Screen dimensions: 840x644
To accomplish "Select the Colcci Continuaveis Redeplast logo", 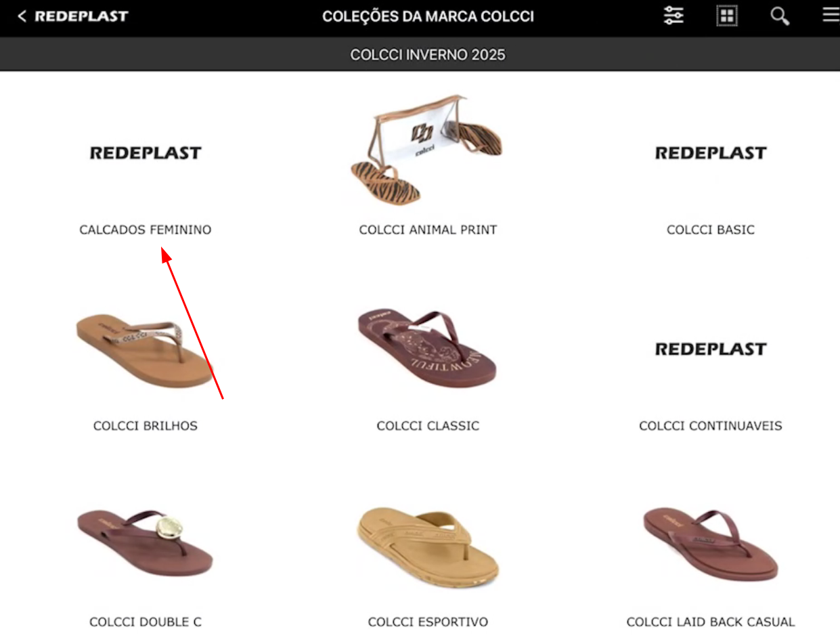I will [711, 349].
